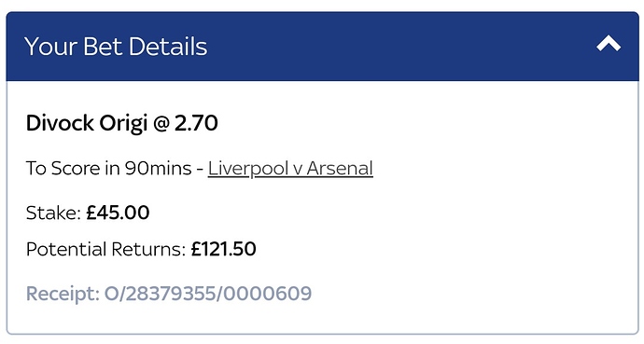The image size is (644, 344).
Task: Click the 2.70 odds figure
Action: (x=196, y=123)
